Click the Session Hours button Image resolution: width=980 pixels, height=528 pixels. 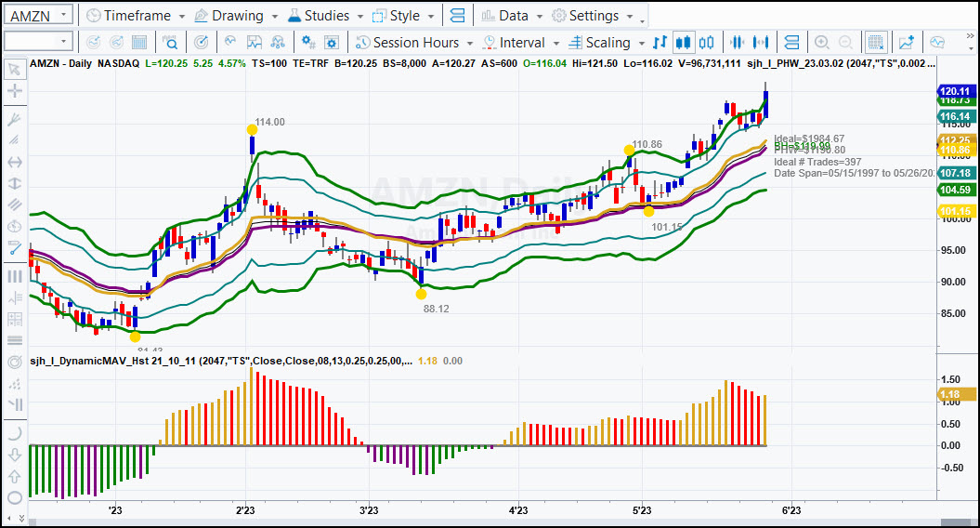point(408,43)
